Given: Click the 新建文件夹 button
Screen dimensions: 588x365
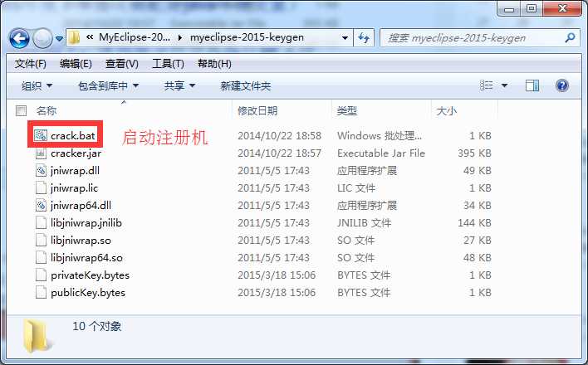Looking at the screenshot, I should 245,86.
